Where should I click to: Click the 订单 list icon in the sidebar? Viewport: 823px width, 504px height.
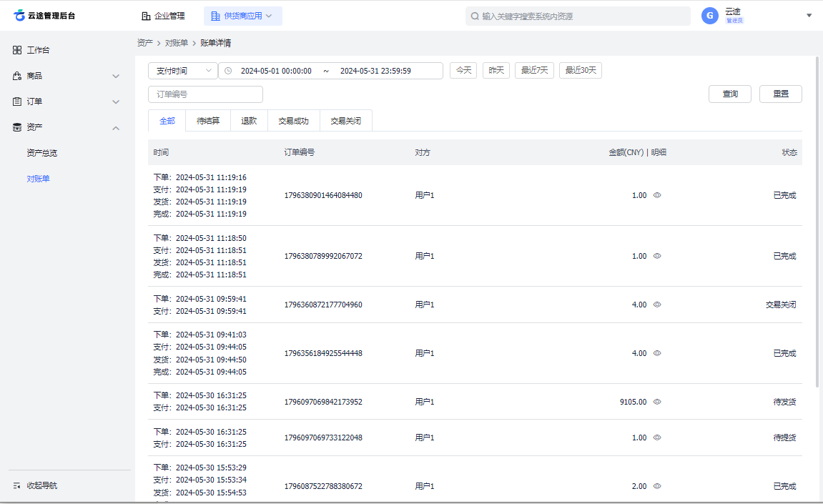click(17, 102)
